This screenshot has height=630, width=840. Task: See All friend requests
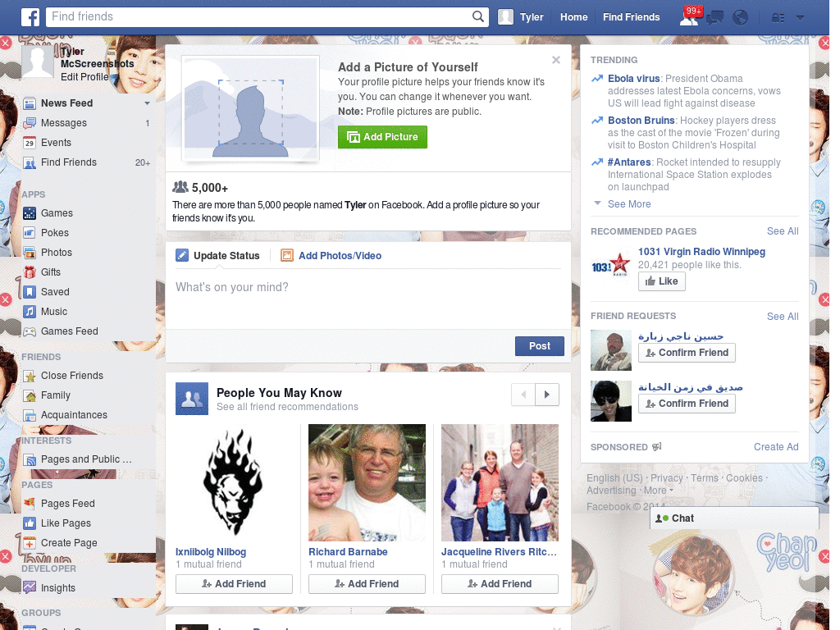click(782, 317)
